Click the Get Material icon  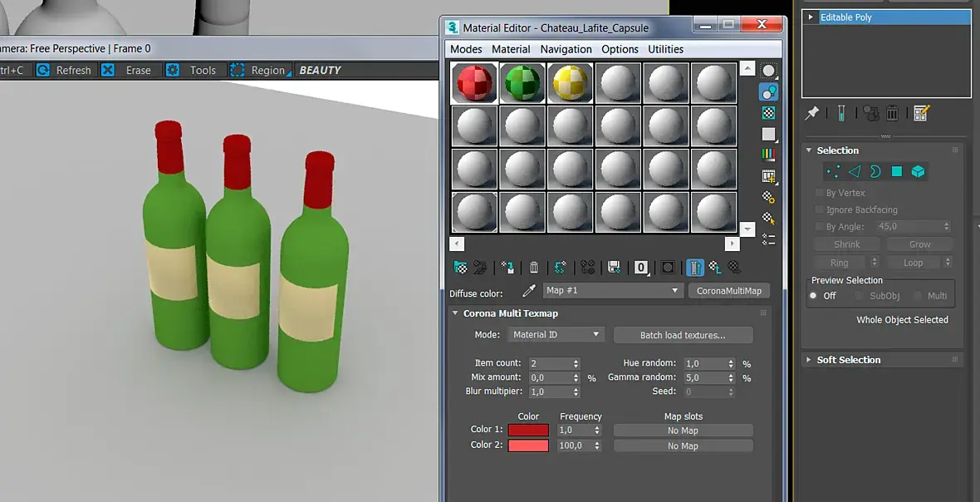461,268
